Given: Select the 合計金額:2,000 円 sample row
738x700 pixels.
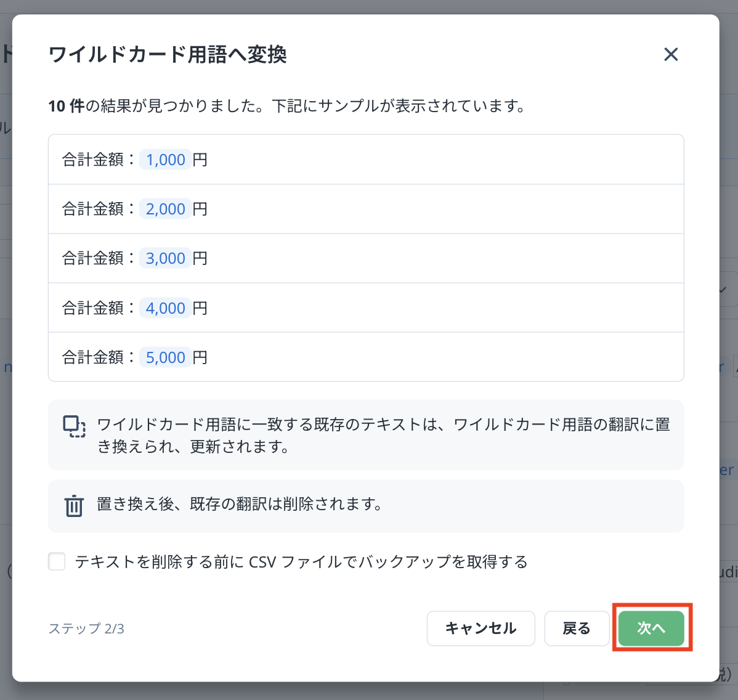Looking at the screenshot, I should click(x=366, y=209).
